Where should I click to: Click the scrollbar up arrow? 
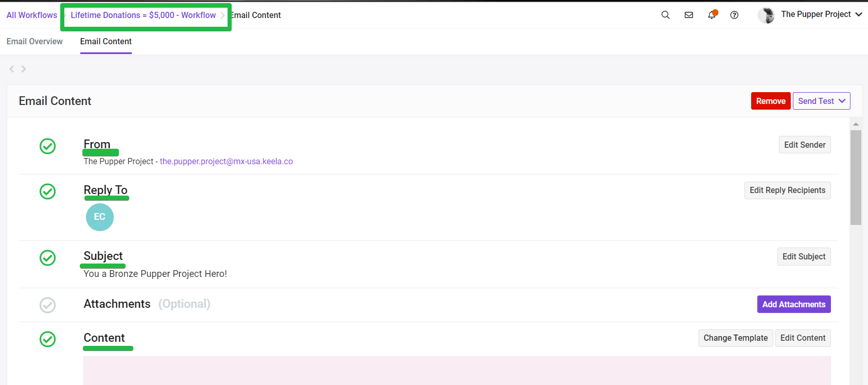856,124
